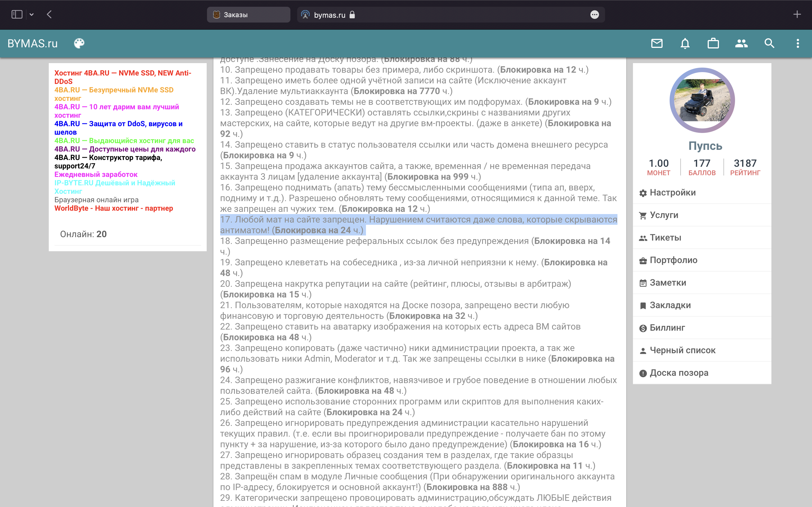Switch to the Заказы tab
This screenshot has width=812, height=507.
tap(248, 15)
